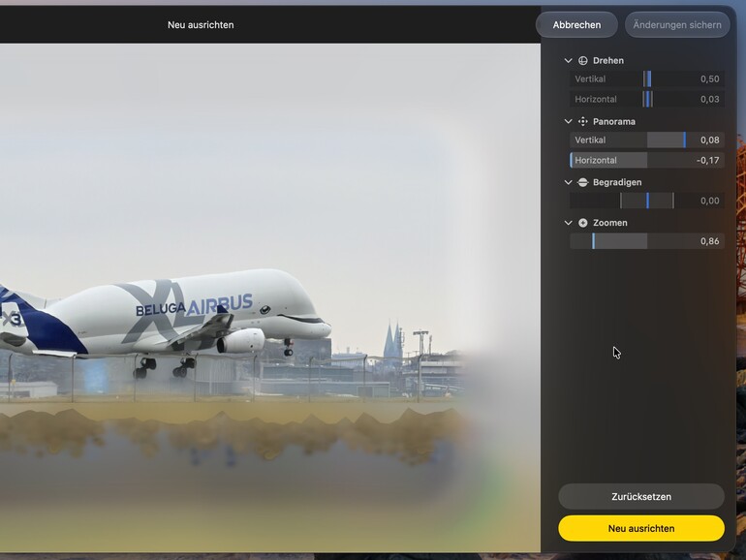Adjust the Panorama Vertikal slider
Image resolution: width=746 pixels, height=560 pixels.
click(x=647, y=140)
